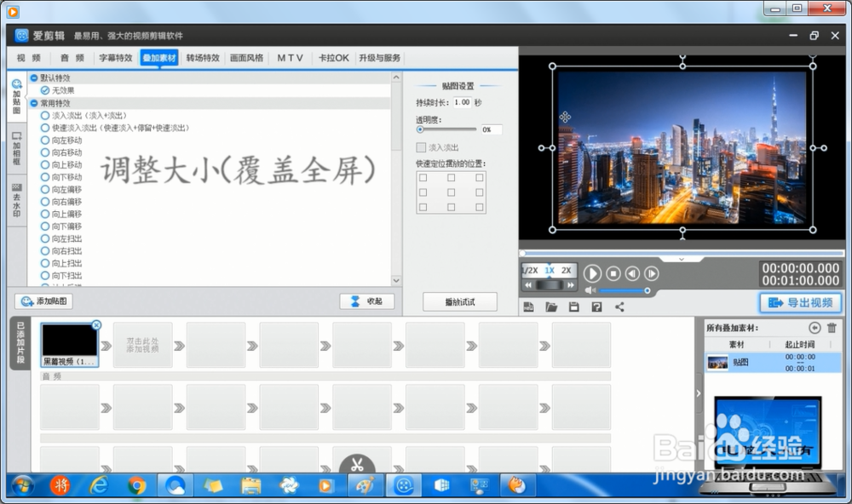This screenshot has width=852, height=504.
Task: Open the help question mark icon
Action: (596, 307)
